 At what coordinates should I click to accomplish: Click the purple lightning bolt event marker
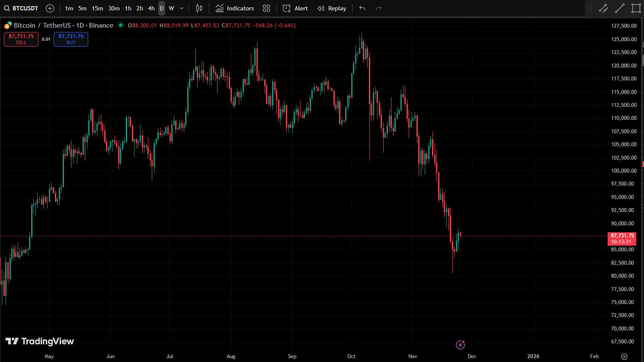[460, 345]
